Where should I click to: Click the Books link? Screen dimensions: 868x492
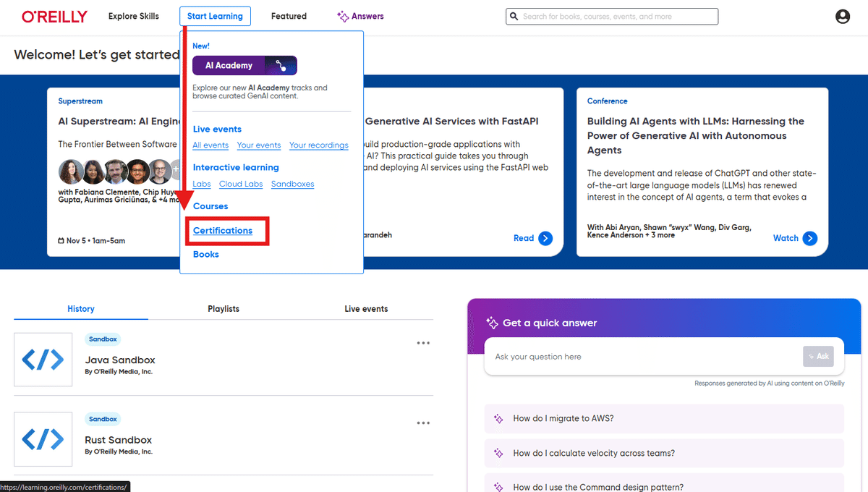point(206,254)
